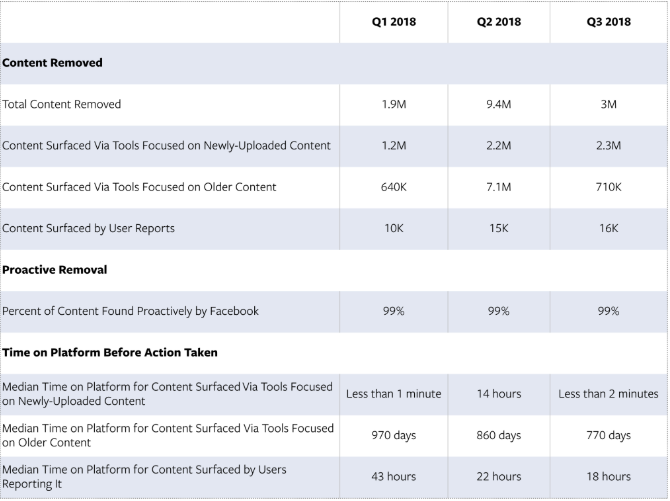Select the Content Removed section heading
This screenshot has width=670, height=501.
(52, 63)
